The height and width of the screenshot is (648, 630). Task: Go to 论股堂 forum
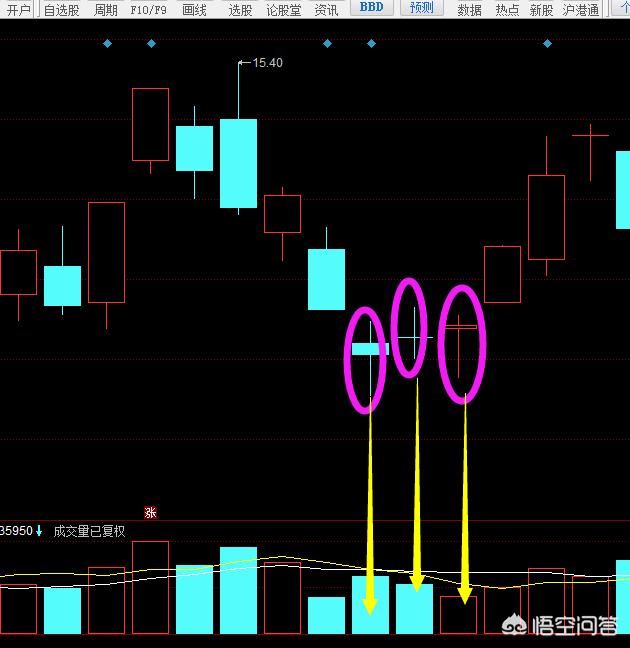(284, 10)
